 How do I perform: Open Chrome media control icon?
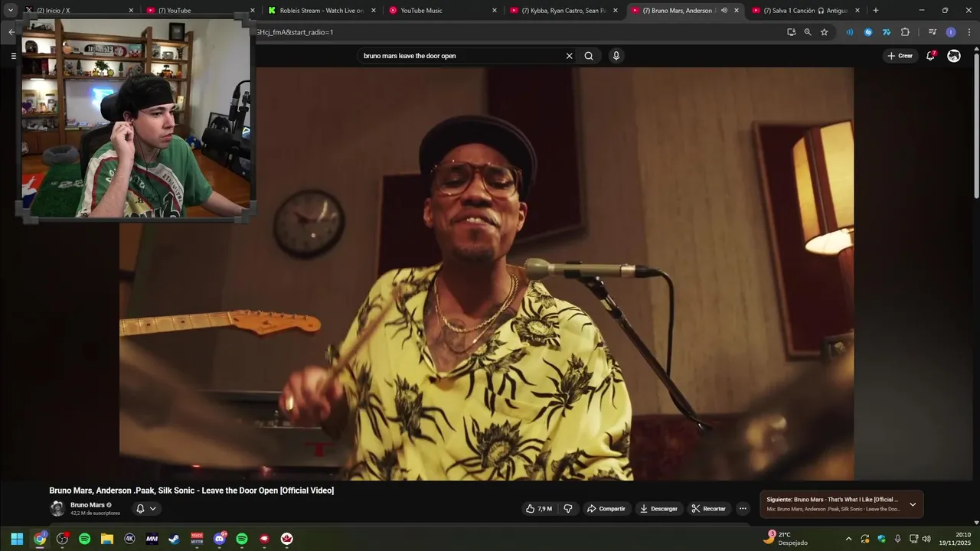click(932, 32)
